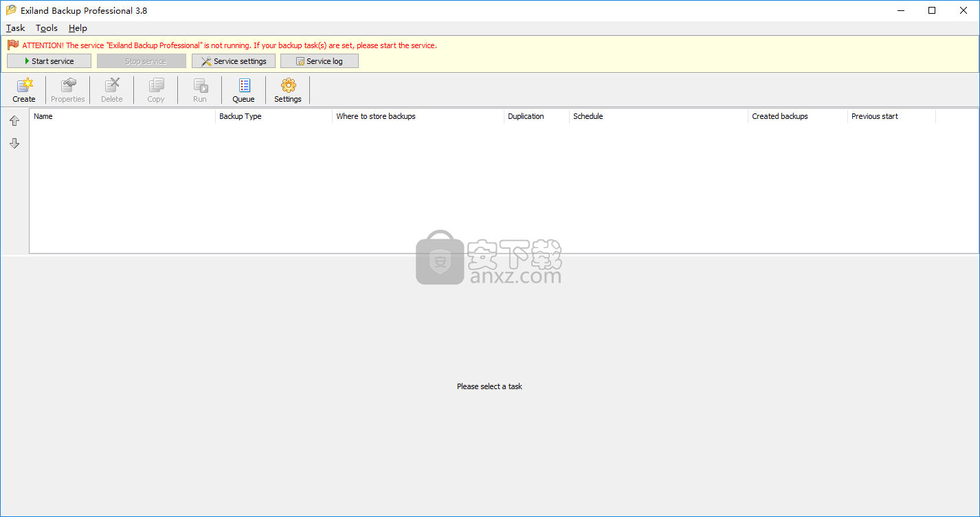
Task: Close the Exiland Backup window
Action: (964, 10)
